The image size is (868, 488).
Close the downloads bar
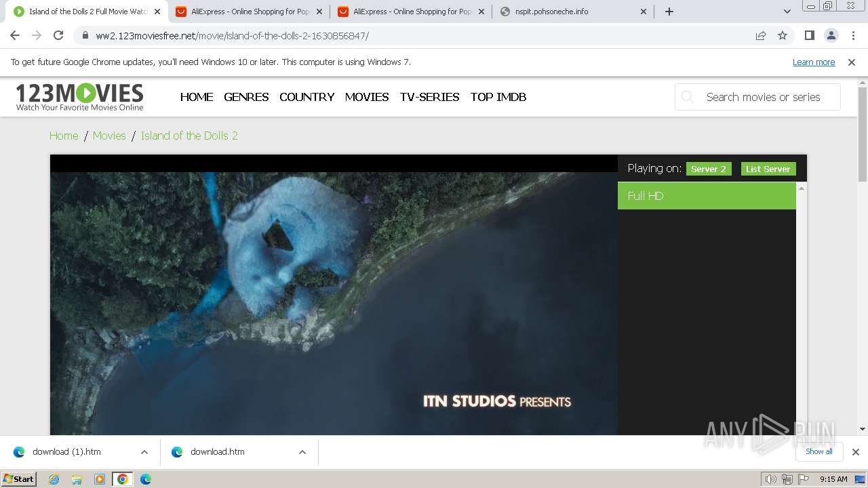(855, 452)
